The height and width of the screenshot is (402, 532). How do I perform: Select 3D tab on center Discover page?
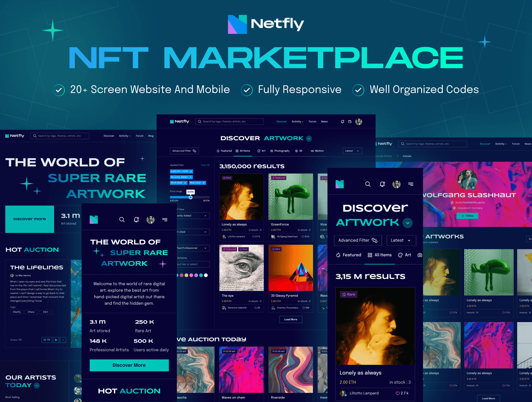(299, 151)
